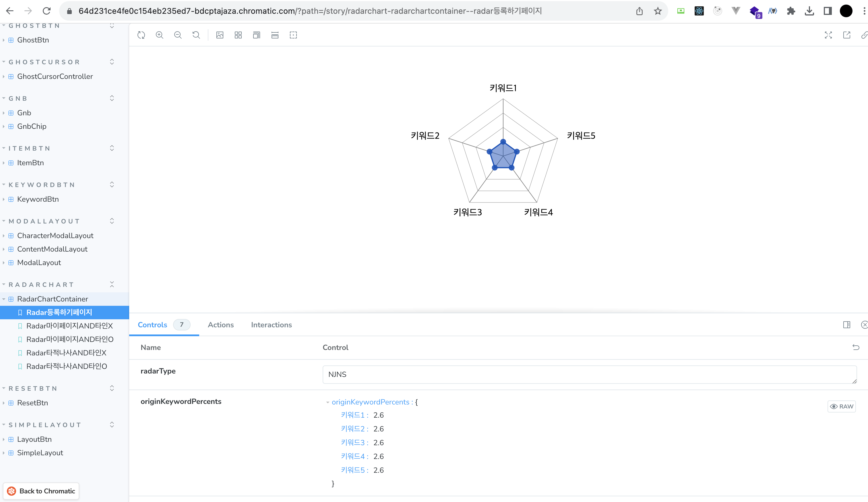Screen dimensions: 868x502
Task: Reset canvas zoom level
Action: (196, 35)
